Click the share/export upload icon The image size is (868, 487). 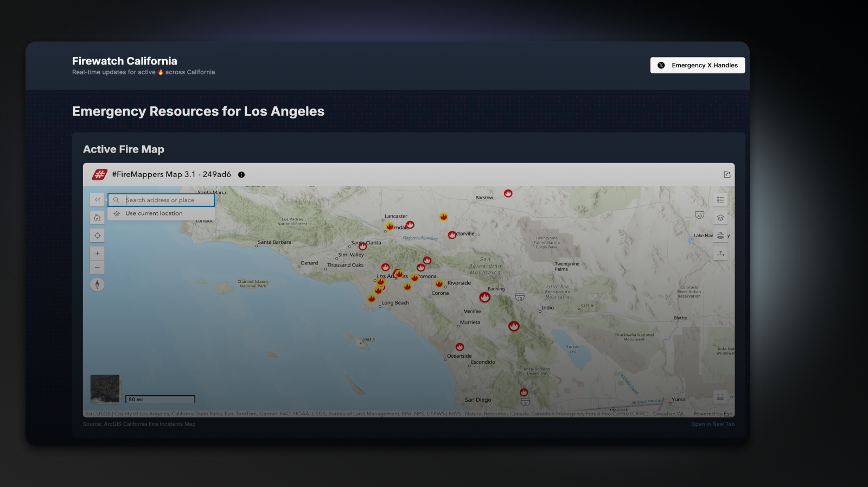click(720, 254)
